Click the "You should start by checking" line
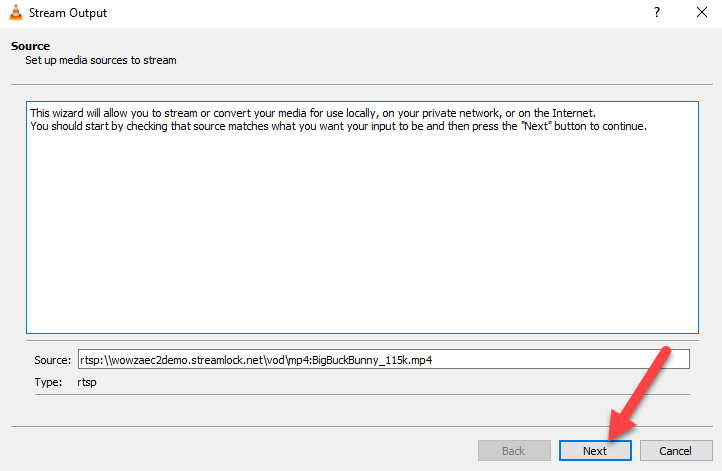This screenshot has width=722, height=471. point(338,126)
